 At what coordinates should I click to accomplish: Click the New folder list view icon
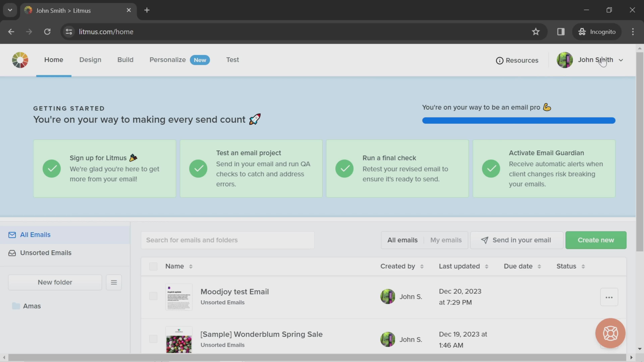click(114, 282)
